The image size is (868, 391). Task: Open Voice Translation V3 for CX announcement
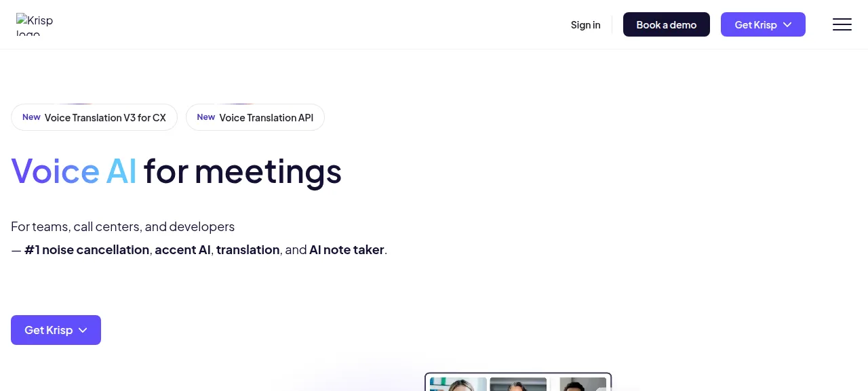(x=94, y=117)
